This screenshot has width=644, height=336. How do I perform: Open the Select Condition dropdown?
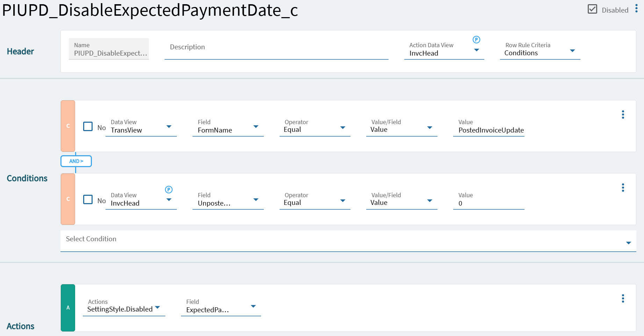point(348,241)
